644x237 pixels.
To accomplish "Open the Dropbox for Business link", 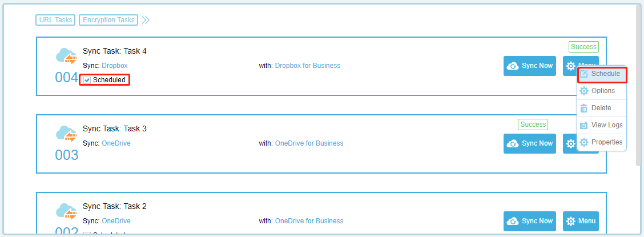I will (307, 66).
